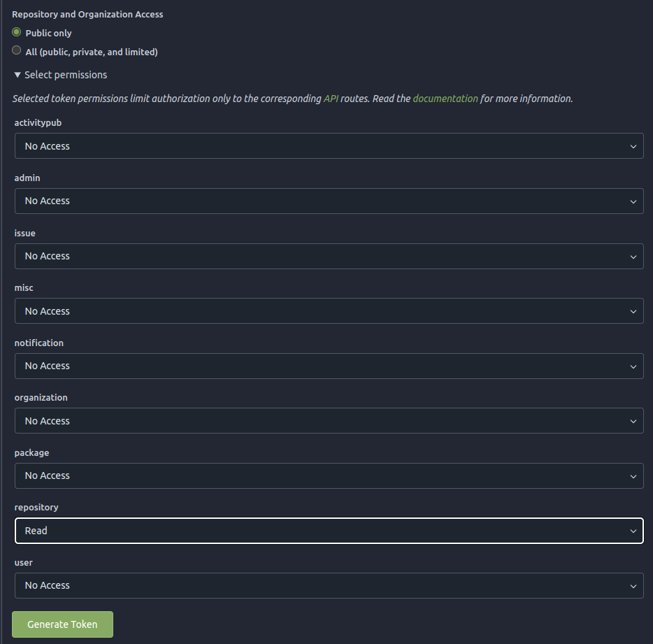Open the user permission dropdown
This screenshot has height=644, width=653.
point(329,585)
